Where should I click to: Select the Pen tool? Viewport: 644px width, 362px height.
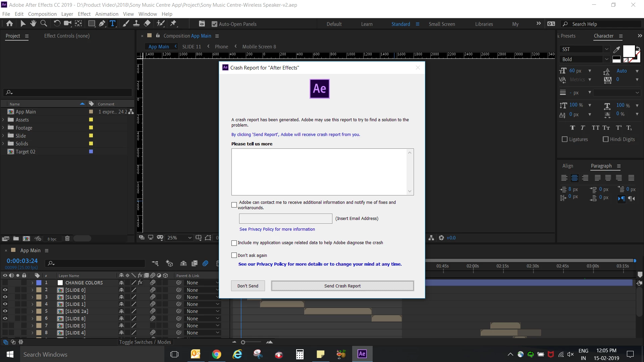[102, 24]
